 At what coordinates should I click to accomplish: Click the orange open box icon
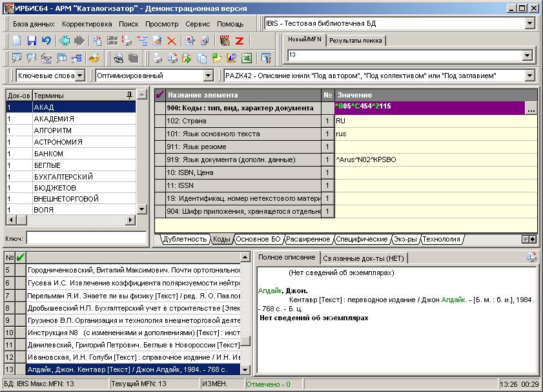pyautogui.click(x=94, y=58)
